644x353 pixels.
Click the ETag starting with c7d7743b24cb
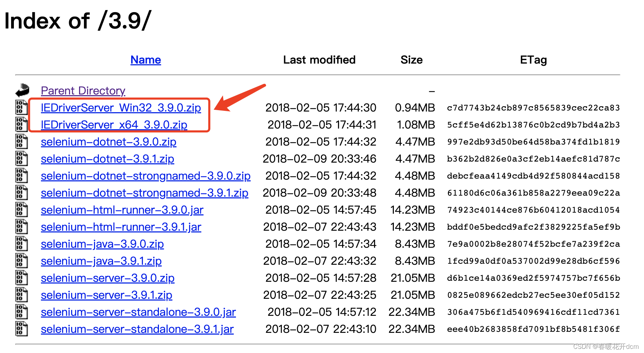(x=533, y=108)
